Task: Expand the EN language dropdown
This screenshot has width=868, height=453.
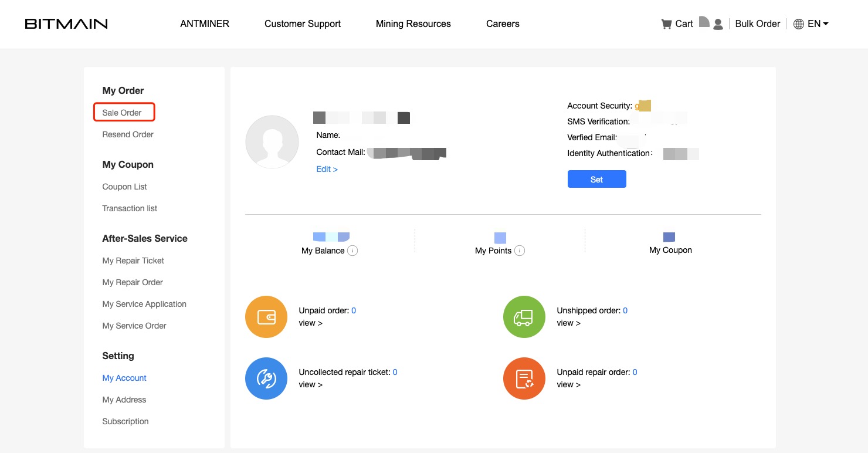Action: [x=818, y=24]
